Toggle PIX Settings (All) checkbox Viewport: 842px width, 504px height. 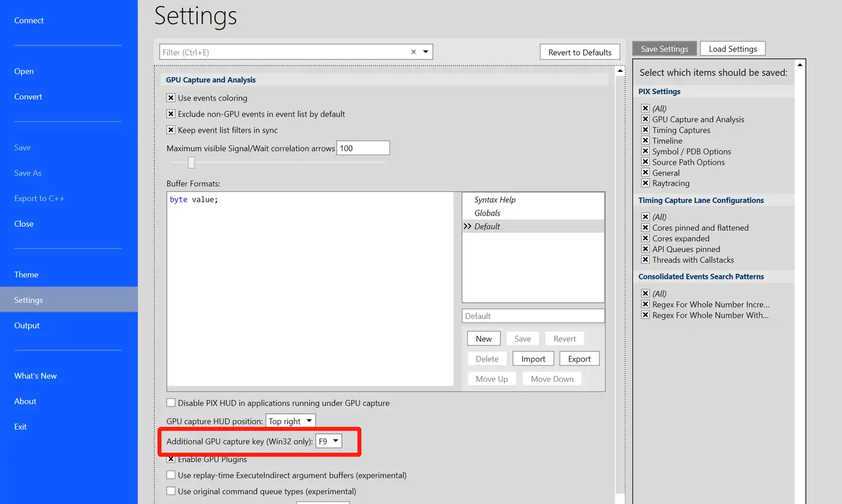(646, 108)
